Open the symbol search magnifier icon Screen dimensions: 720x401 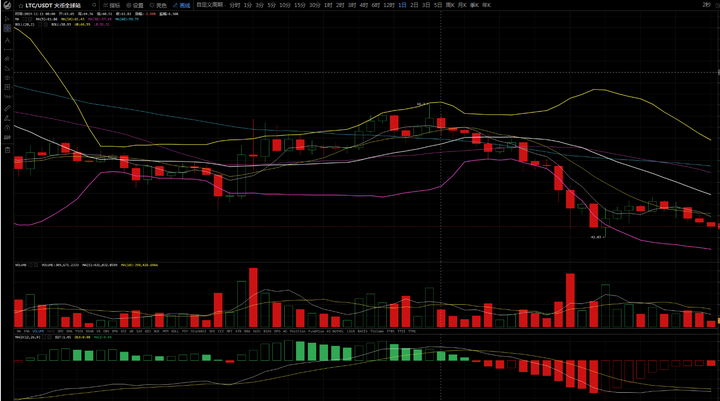[x=94, y=5]
